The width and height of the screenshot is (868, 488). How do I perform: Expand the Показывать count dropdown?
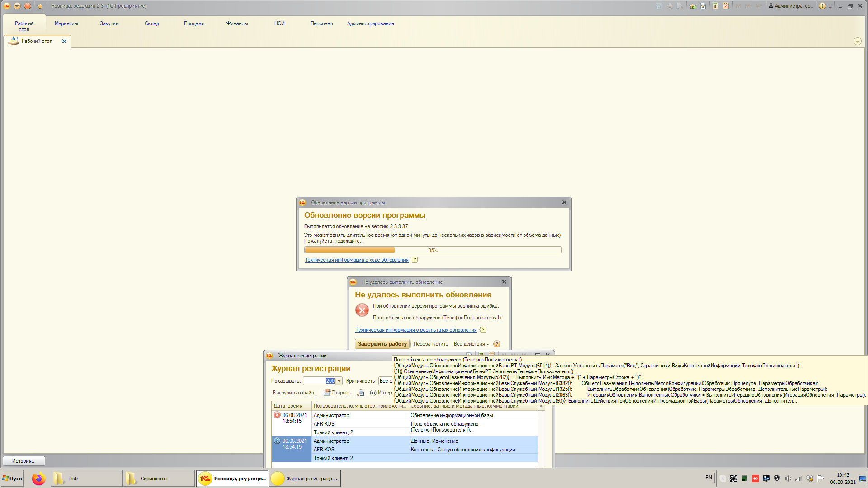339,381
